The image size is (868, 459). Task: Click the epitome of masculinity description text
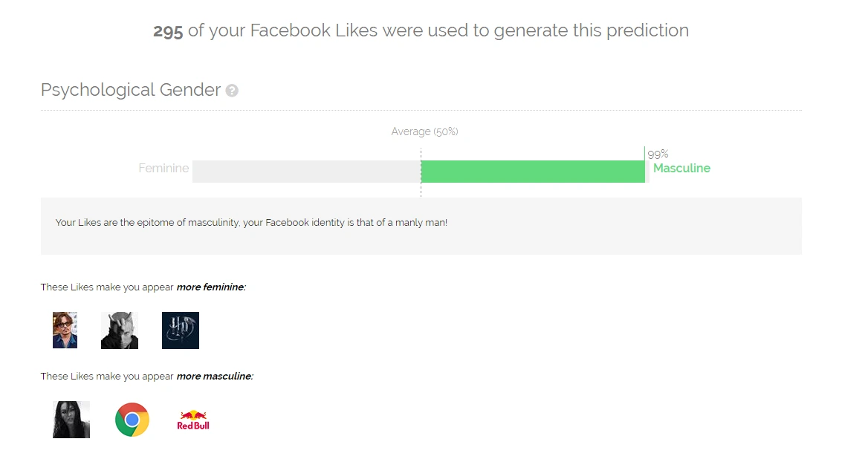251,222
